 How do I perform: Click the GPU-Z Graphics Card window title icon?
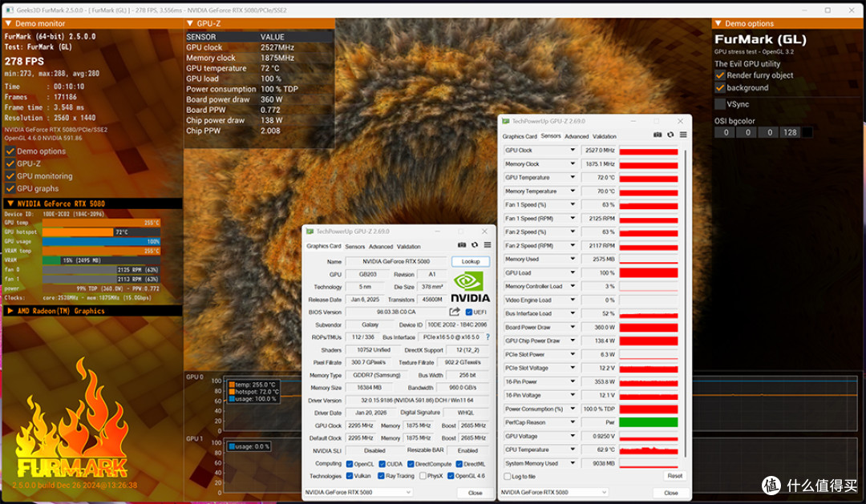pos(310,232)
